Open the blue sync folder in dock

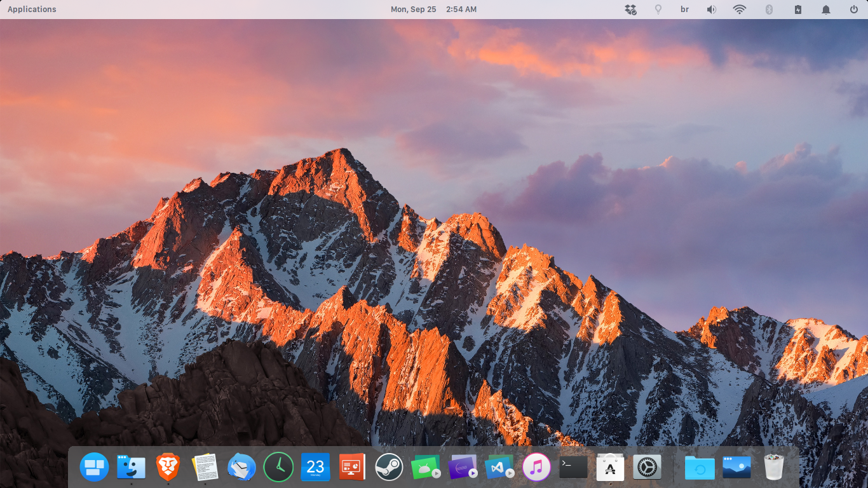[x=700, y=467]
